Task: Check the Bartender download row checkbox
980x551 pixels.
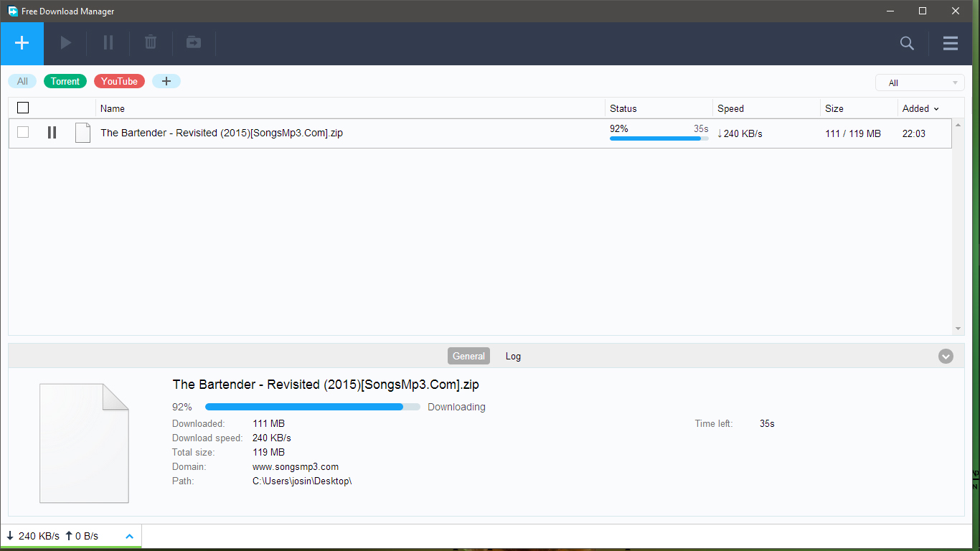Action: 23,132
